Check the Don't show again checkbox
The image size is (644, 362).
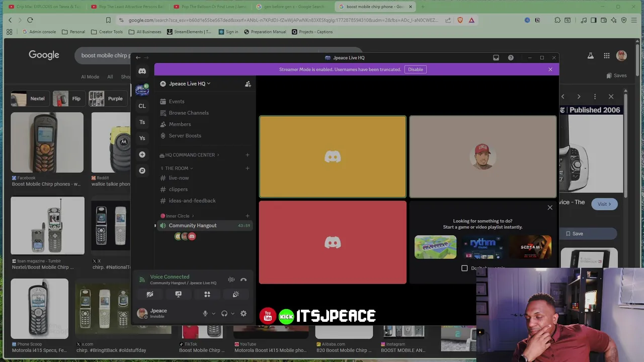click(x=464, y=268)
